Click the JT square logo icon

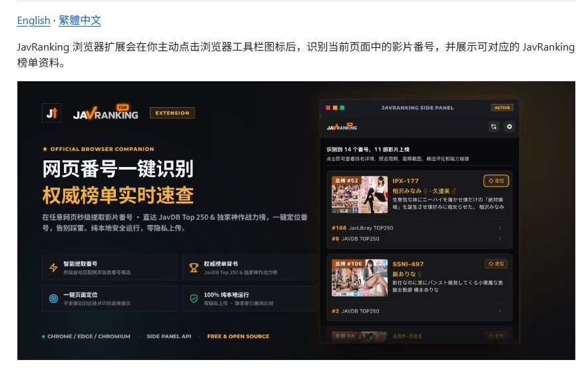(x=51, y=113)
